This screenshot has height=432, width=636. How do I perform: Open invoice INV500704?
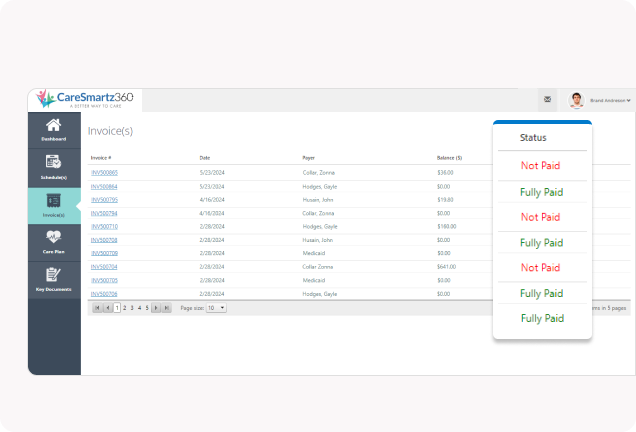coord(104,267)
